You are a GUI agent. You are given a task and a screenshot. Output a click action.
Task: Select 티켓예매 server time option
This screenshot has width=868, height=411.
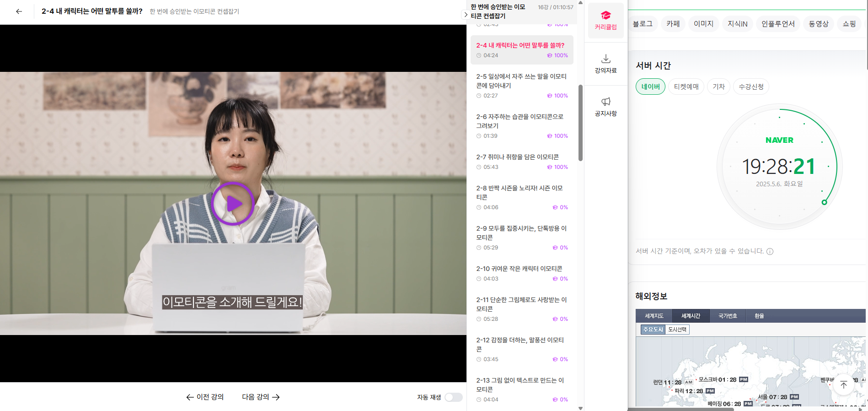click(x=686, y=87)
